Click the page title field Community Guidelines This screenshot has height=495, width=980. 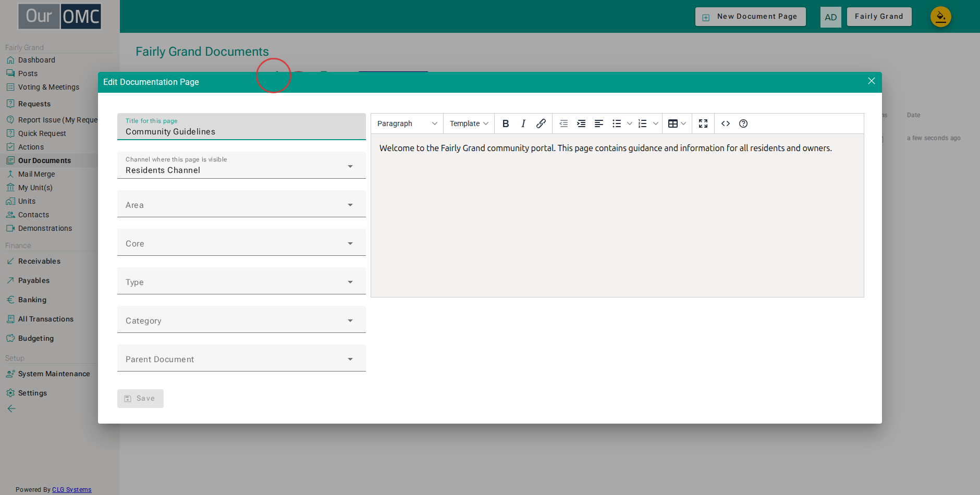[241, 127]
